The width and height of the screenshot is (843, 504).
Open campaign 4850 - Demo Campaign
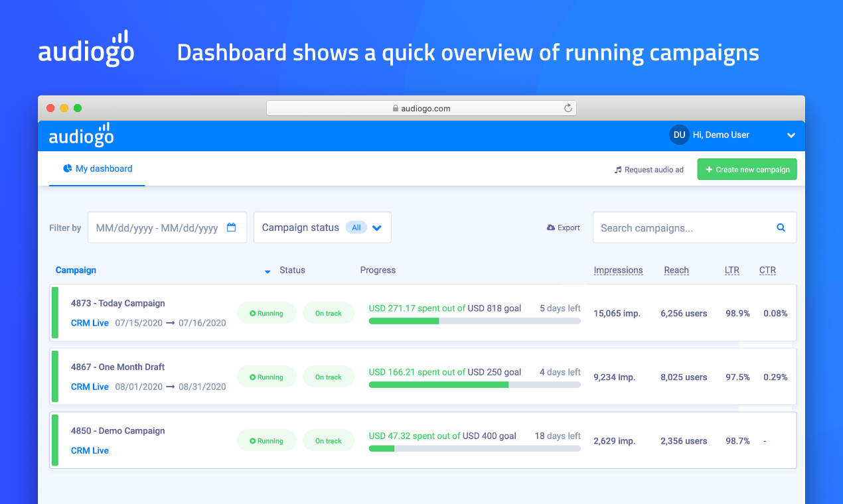pyautogui.click(x=118, y=430)
